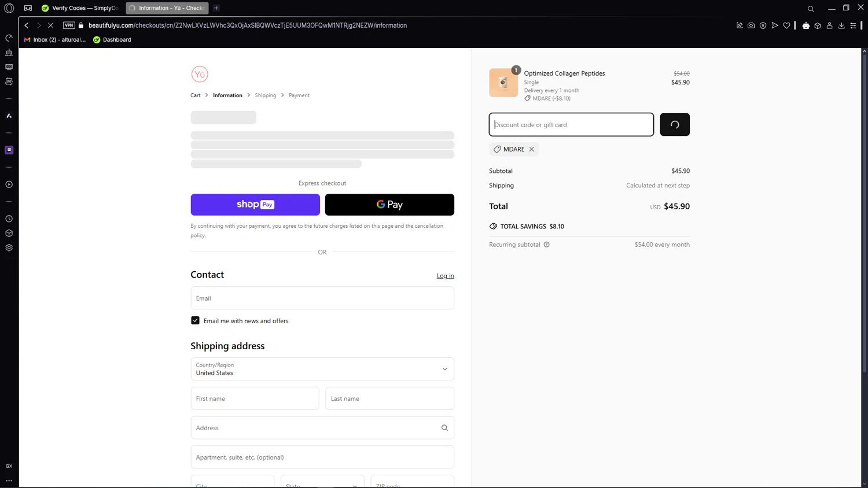Open the Opera main menu logo
868x488 pixels.
click(x=9, y=8)
